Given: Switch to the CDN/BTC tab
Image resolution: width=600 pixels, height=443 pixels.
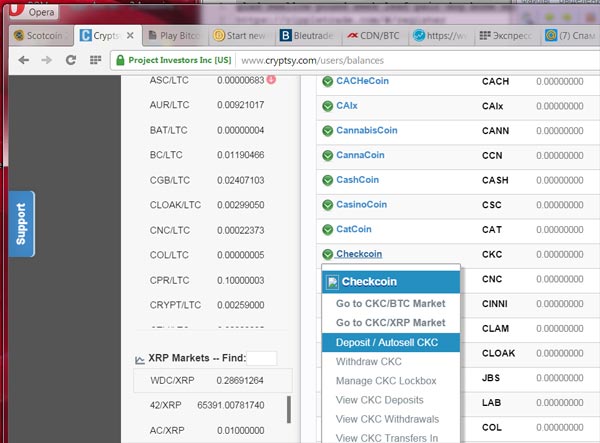Looking at the screenshot, I should click(x=374, y=36).
